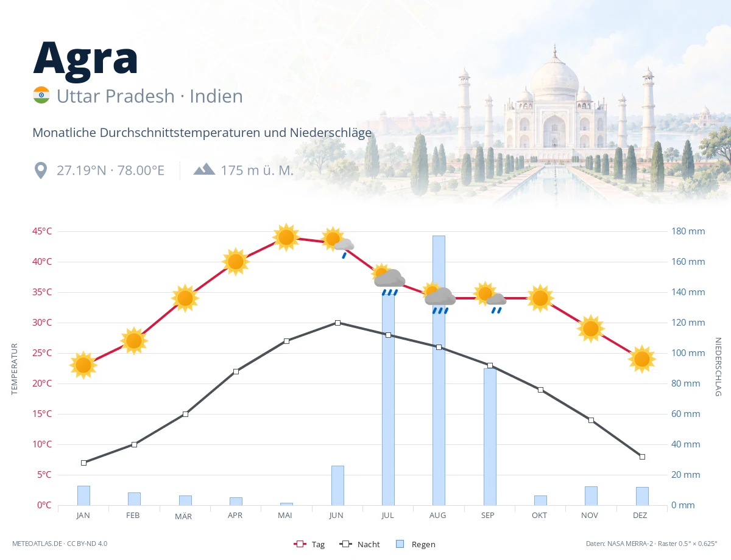731x560 pixels.
Task: Click the "NIEDERSCHLAG" axis title
Action: pos(718,367)
